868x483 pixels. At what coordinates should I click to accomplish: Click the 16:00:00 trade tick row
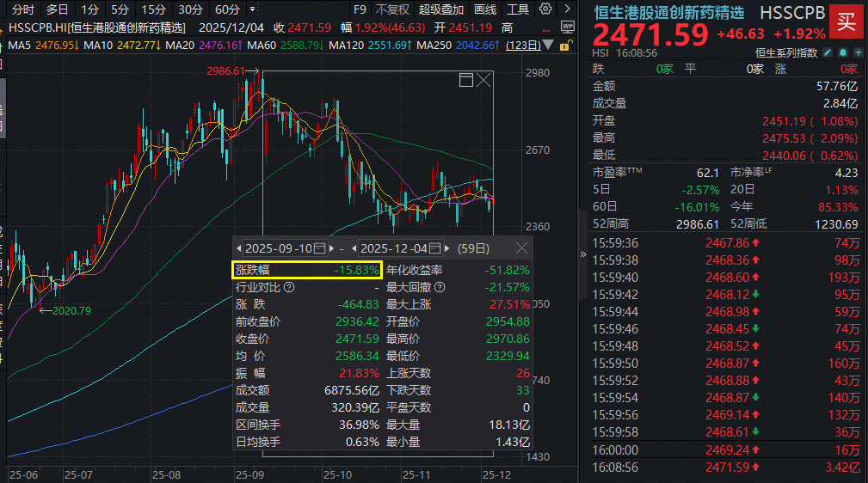click(x=726, y=450)
